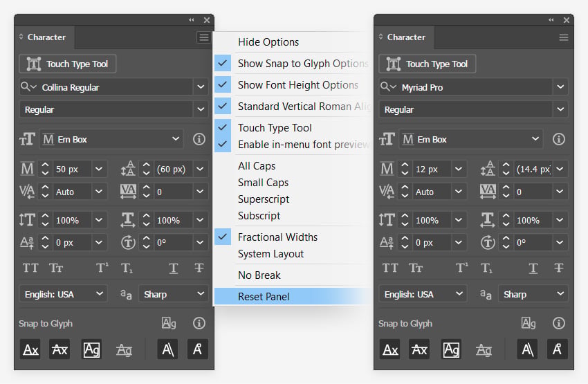Viewport: 588px width, 384px height.
Task: Expand Myriad Pro font family dropdown
Action: [x=560, y=87]
